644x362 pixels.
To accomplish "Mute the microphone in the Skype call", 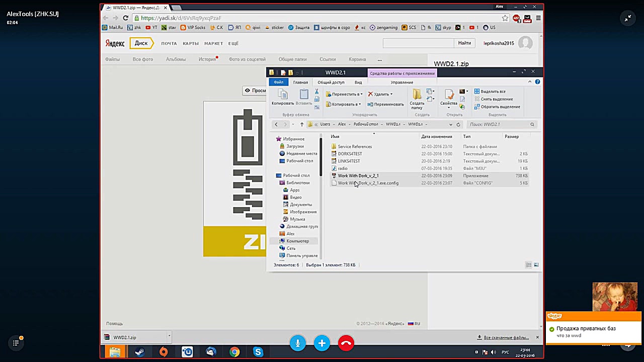I will click(297, 343).
